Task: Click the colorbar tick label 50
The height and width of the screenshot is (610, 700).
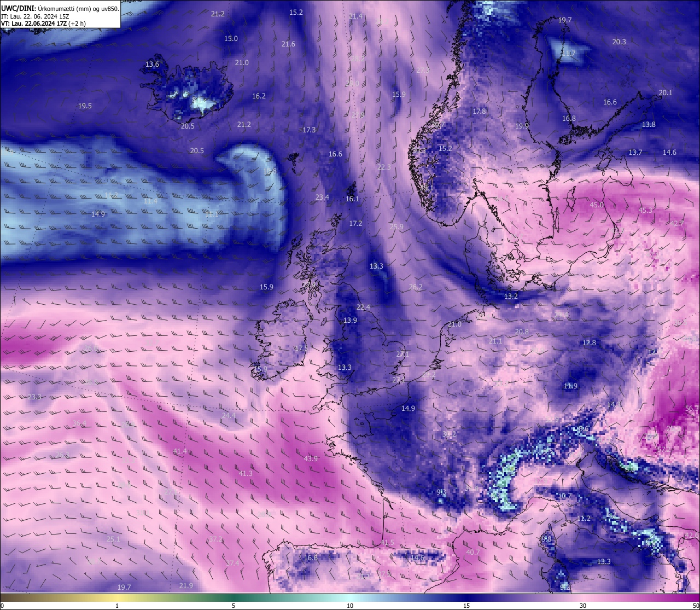Action: [696, 606]
